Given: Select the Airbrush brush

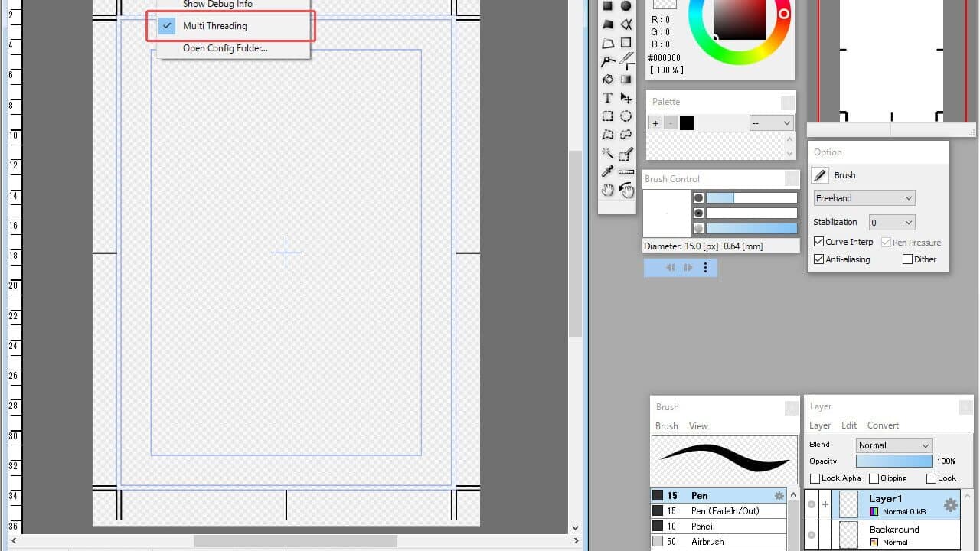Looking at the screenshot, I should click(x=718, y=541).
